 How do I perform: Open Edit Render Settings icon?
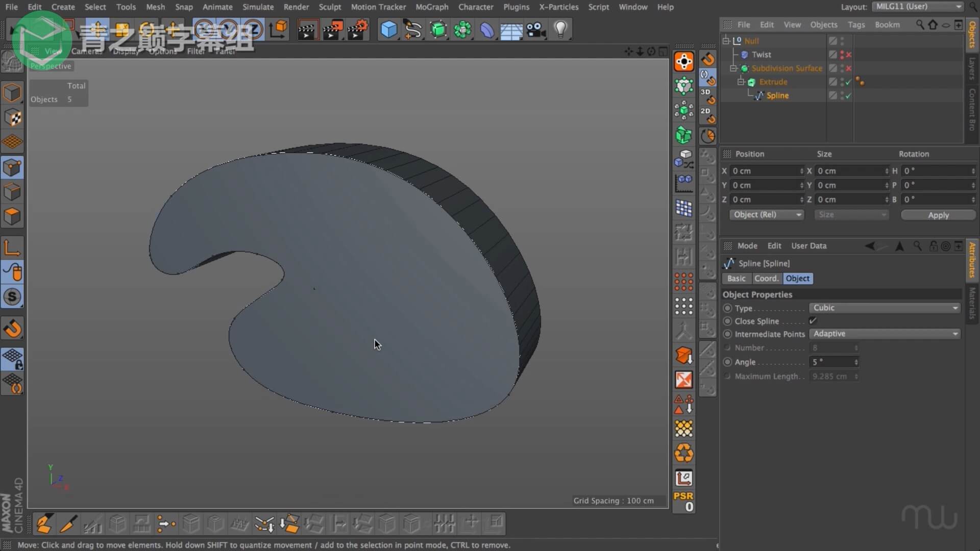(x=357, y=30)
